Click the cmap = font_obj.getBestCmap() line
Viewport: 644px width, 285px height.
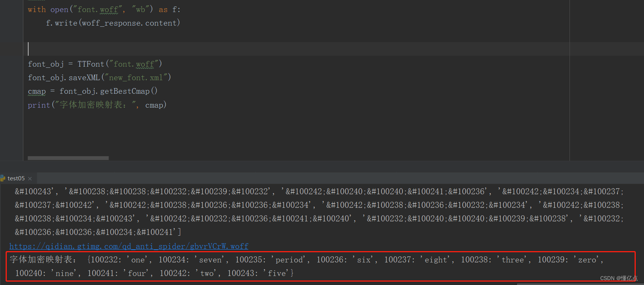pyautogui.click(x=93, y=91)
